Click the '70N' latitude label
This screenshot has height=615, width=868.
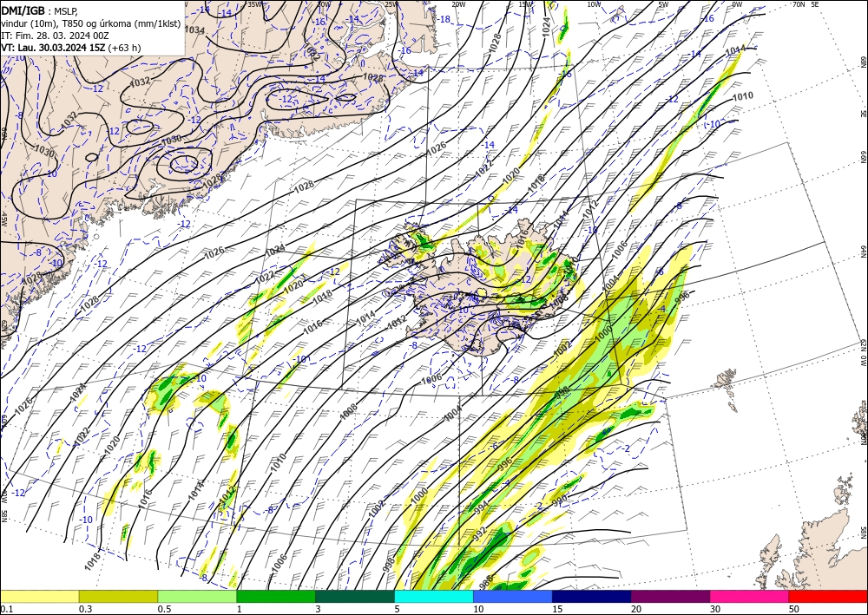pyautogui.click(x=799, y=4)
